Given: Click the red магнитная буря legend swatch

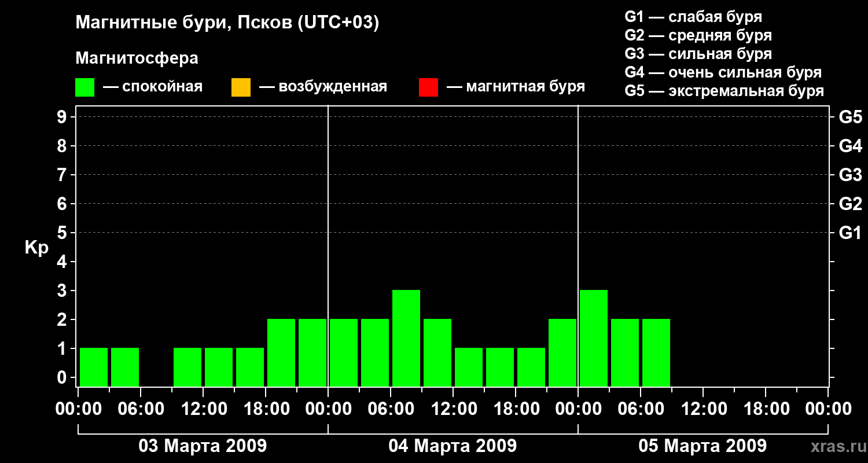Looking at the screenshot, I should (x=428, y=87).
